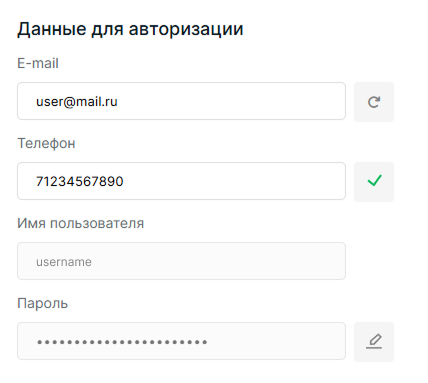Screen dimensions: 428x383
Task: Click the password dots in Пароль box
Action: coord(122,342)
